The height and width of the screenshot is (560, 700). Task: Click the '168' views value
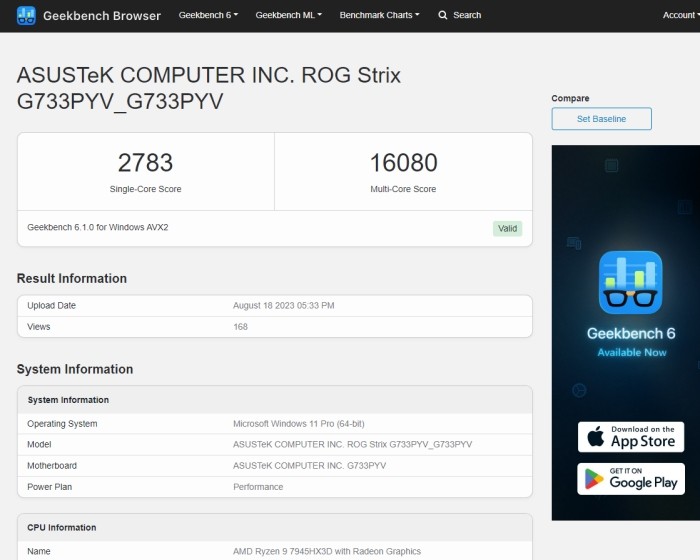click(240, 326)
